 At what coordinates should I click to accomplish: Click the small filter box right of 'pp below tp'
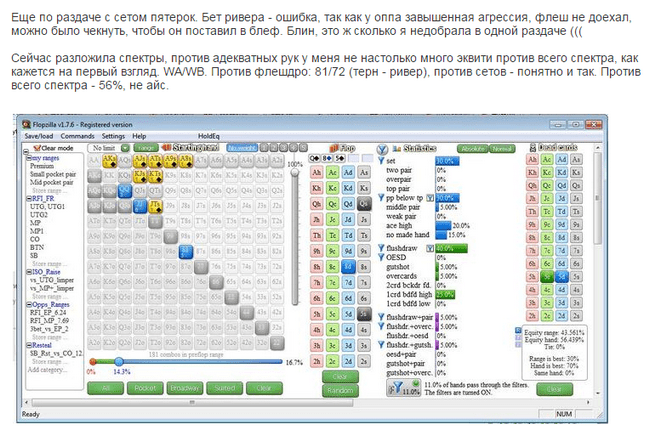coord(430,198)
